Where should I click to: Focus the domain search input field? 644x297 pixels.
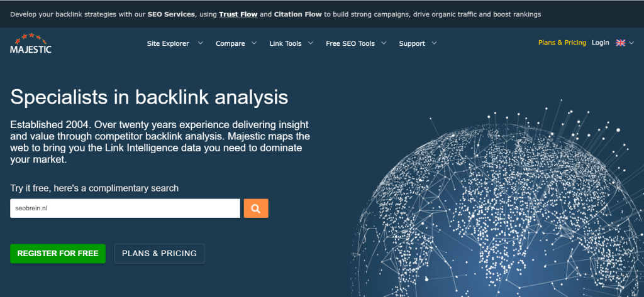[x=125, y=208]
